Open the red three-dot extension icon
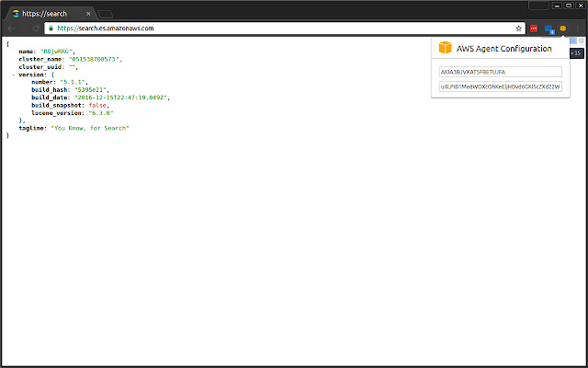 coord(534,29)
